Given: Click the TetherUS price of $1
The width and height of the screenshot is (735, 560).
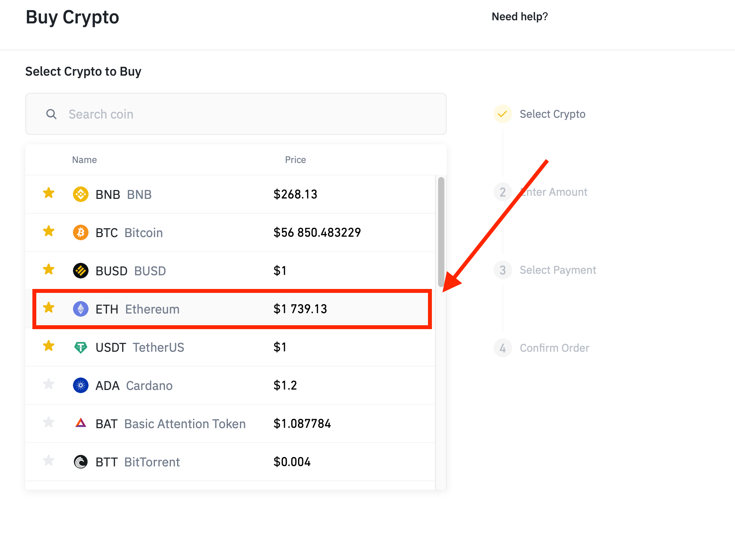Looking at the screenshot, I should [280, 347].
